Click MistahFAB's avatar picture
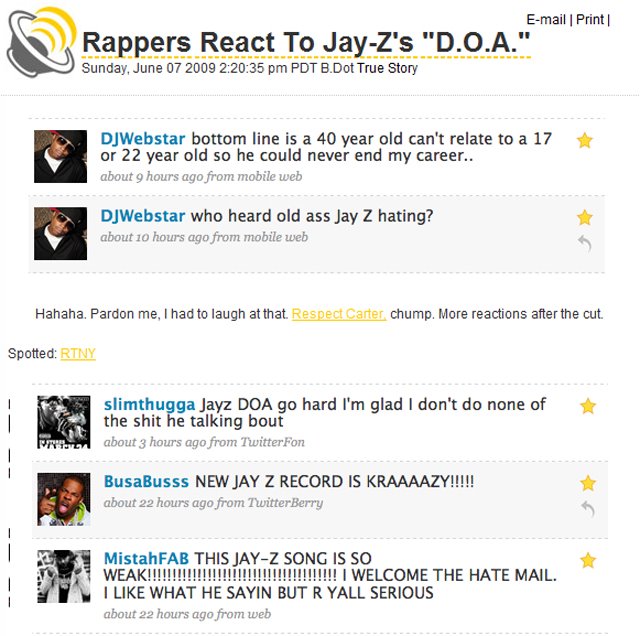640x636 pixels. 64,576
